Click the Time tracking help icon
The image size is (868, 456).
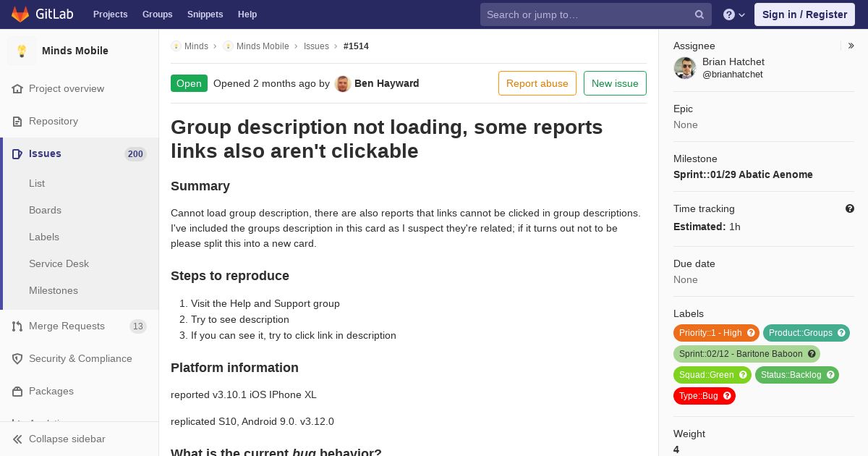point(850,208)
